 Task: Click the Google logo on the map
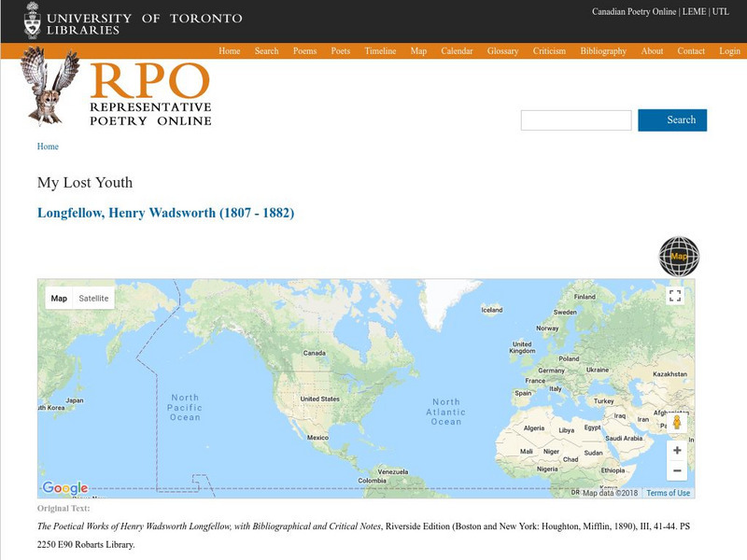point(65,488)
